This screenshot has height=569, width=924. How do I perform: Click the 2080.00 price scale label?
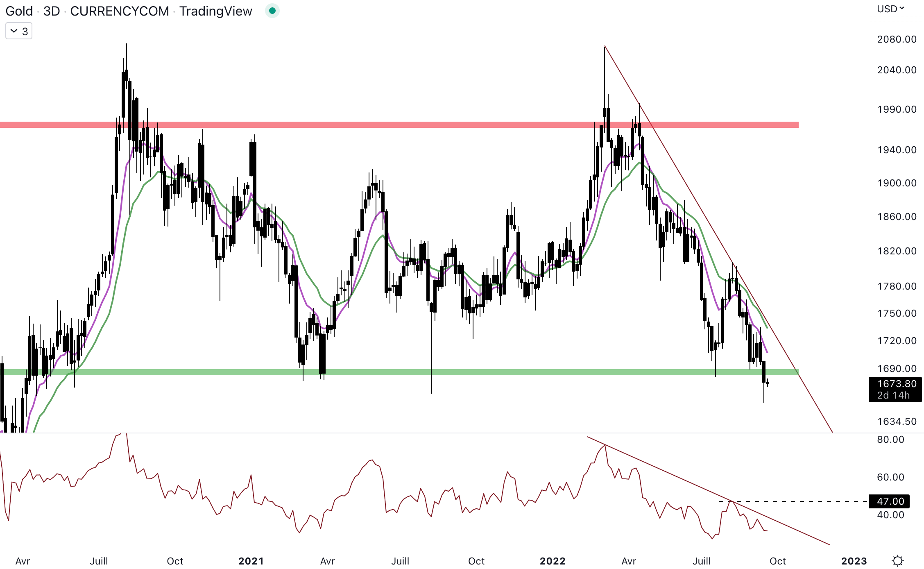tap(897, 39)
